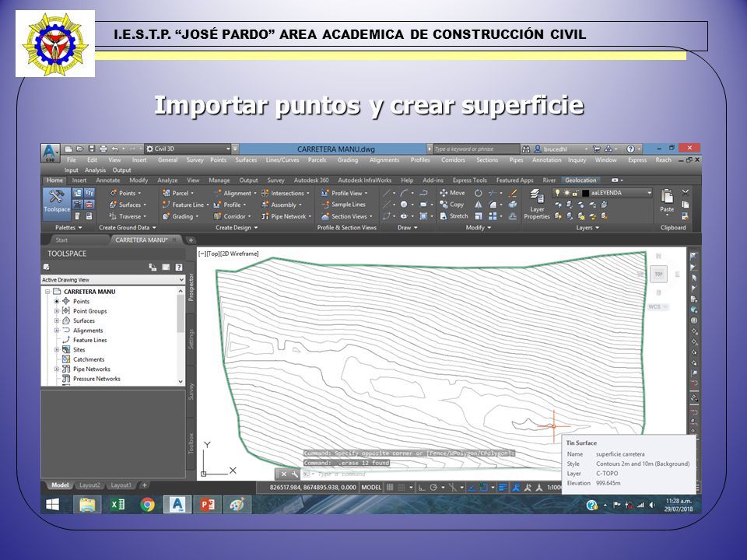The height and width of the screenshot is (560, 747).
Task: Toggle layer freeze sun icon for aaLEYENDA
Action: [x=566, y=193]
